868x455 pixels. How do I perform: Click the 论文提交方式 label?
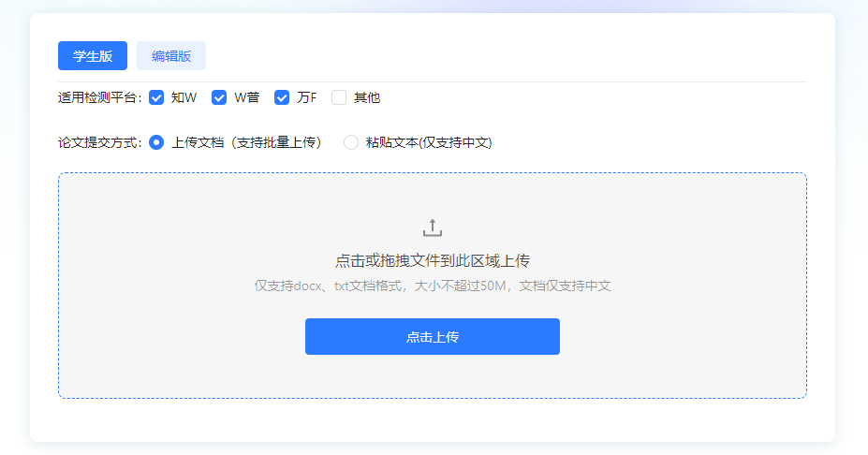click(x=99, y=143)
